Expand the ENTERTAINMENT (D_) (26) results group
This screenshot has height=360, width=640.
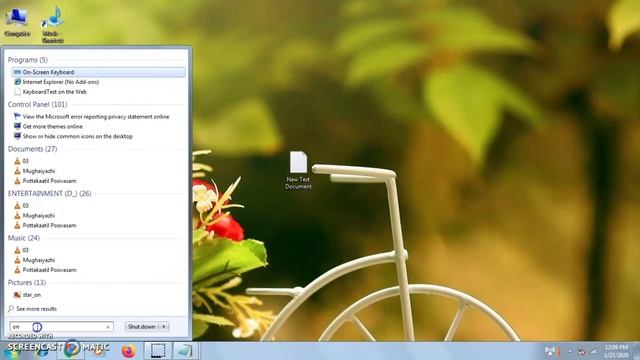point(49,193)
